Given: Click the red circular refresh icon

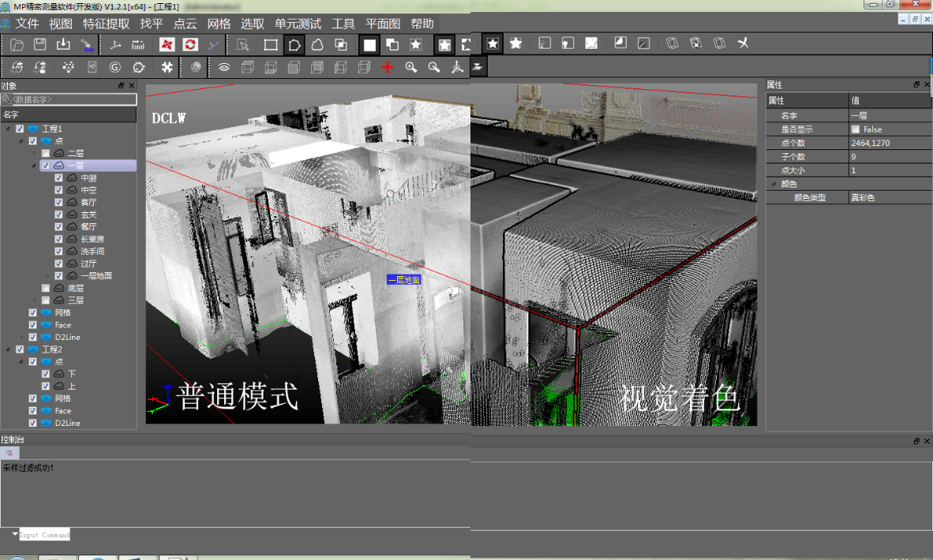Looking at the screenshot, I should click(189, 45).
